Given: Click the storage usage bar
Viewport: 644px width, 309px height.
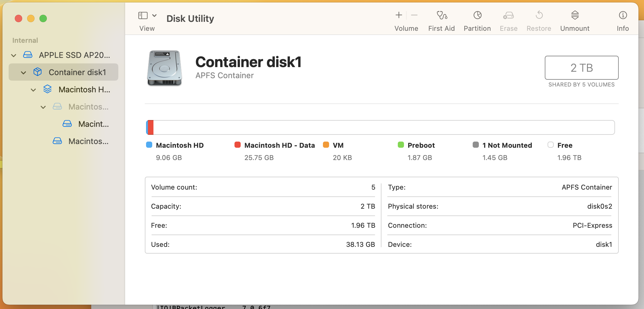Looking at the screenshot, I should tap(380, 127).
